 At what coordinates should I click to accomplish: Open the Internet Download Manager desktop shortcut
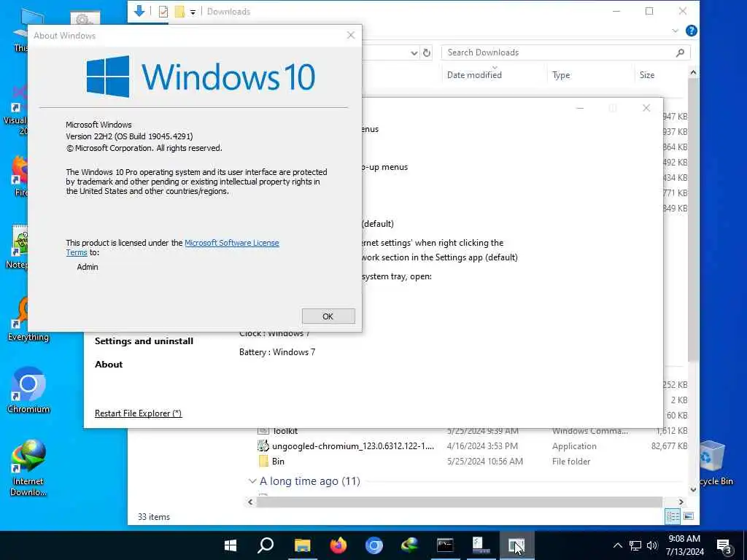pos(28,467)
